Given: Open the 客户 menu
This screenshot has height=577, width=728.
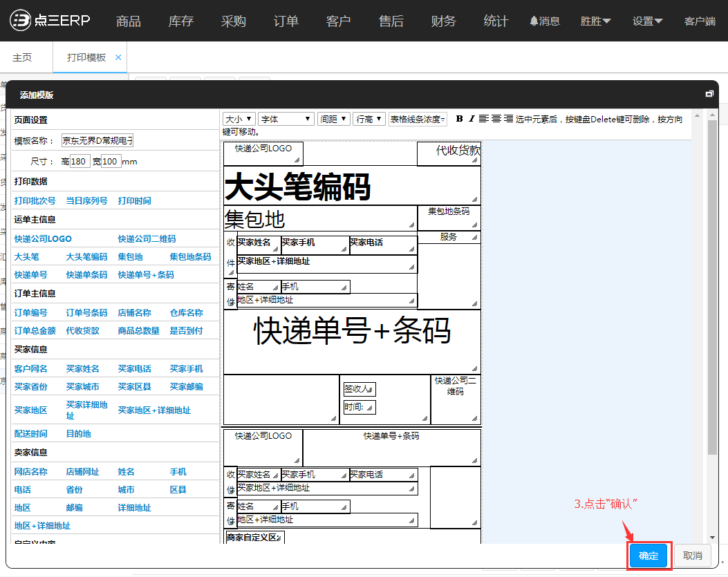Looking at the screenshot, I should click(x=339, y=21).
